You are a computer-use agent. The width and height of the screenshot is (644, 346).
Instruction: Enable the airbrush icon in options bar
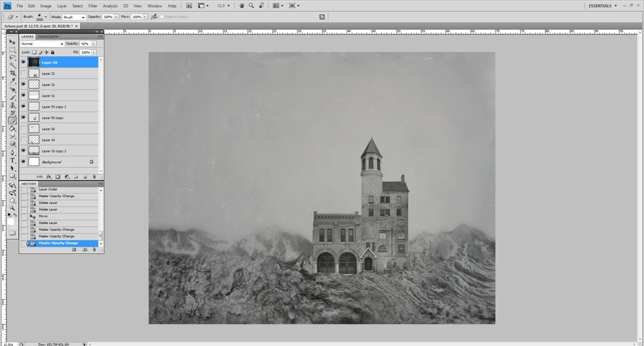[155, 17]
